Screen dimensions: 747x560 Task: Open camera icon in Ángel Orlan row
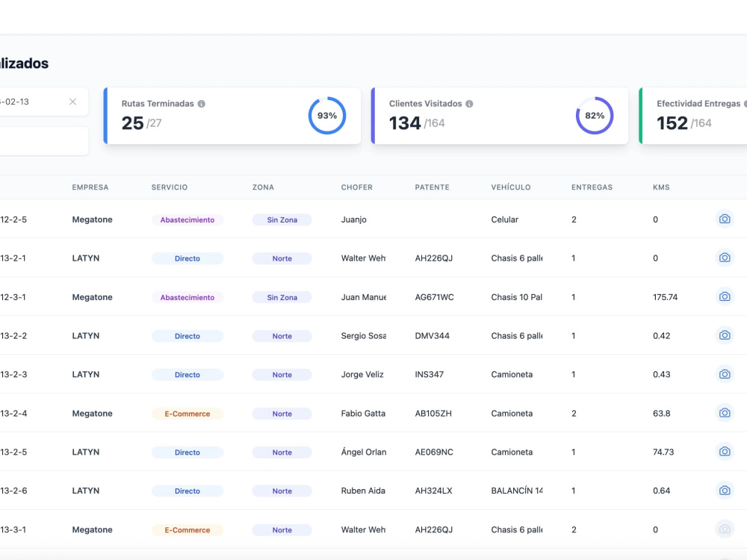[725, 452]
